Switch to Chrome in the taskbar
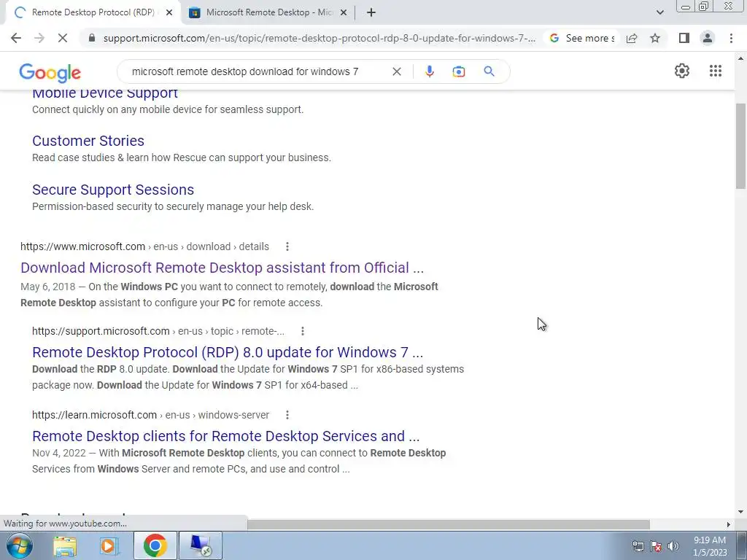 [155, 545]
